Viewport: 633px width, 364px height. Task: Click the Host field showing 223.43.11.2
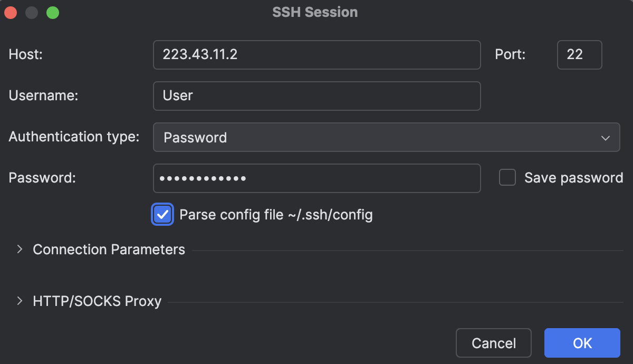tap(316, 55)
